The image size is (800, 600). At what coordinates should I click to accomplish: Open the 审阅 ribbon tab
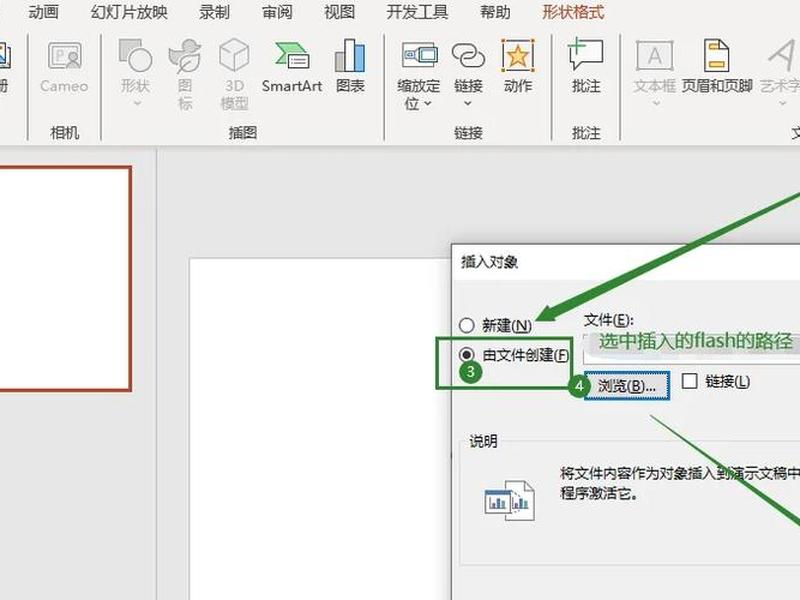277,12
